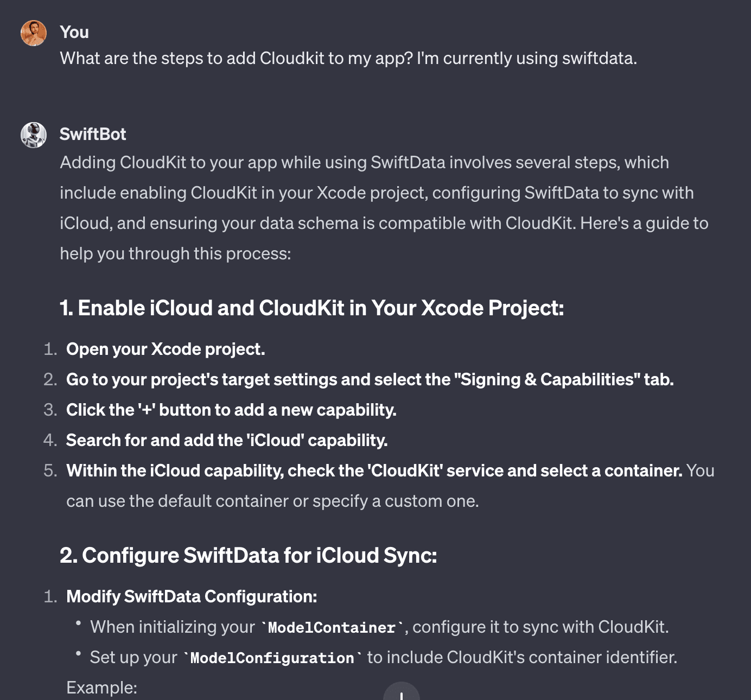Click the "check the 'CloudKit' service" step

click(374, 470)
